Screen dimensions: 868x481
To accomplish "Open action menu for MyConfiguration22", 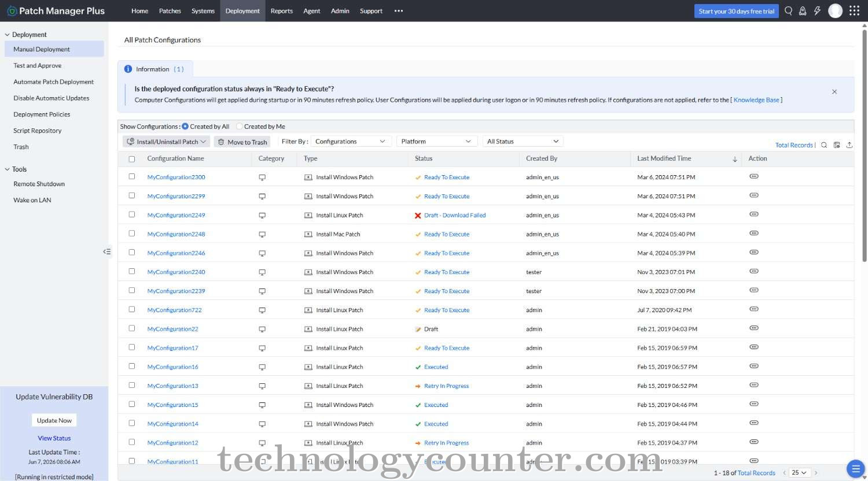I will click(753, 328).
